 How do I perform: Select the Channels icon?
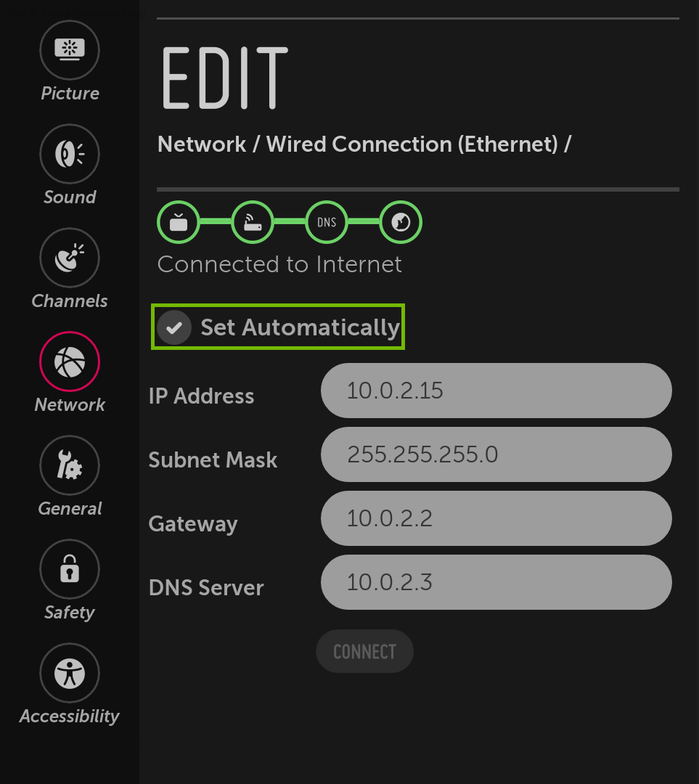click(x=70, y=257)
